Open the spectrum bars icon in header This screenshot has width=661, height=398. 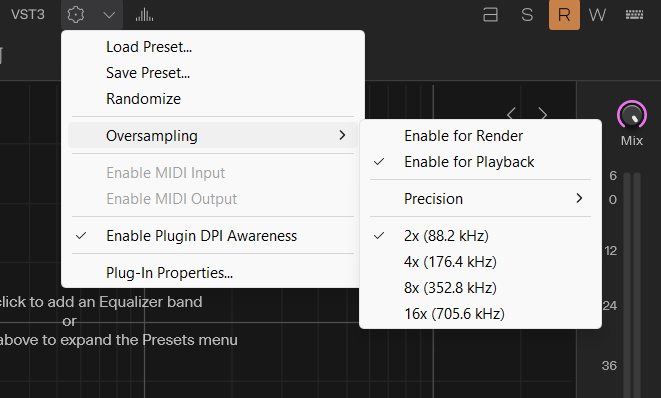coord(144,15)
